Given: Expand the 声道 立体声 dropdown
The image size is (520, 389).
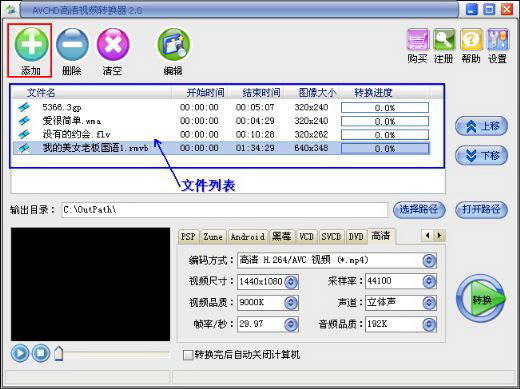Looking at the screenshot, I should coord(429,303).
